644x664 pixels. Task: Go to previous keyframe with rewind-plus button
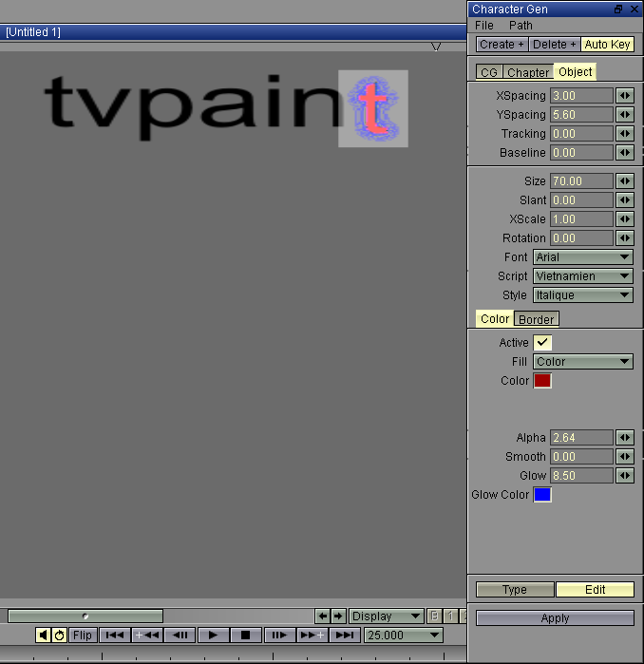pos(147,636)
